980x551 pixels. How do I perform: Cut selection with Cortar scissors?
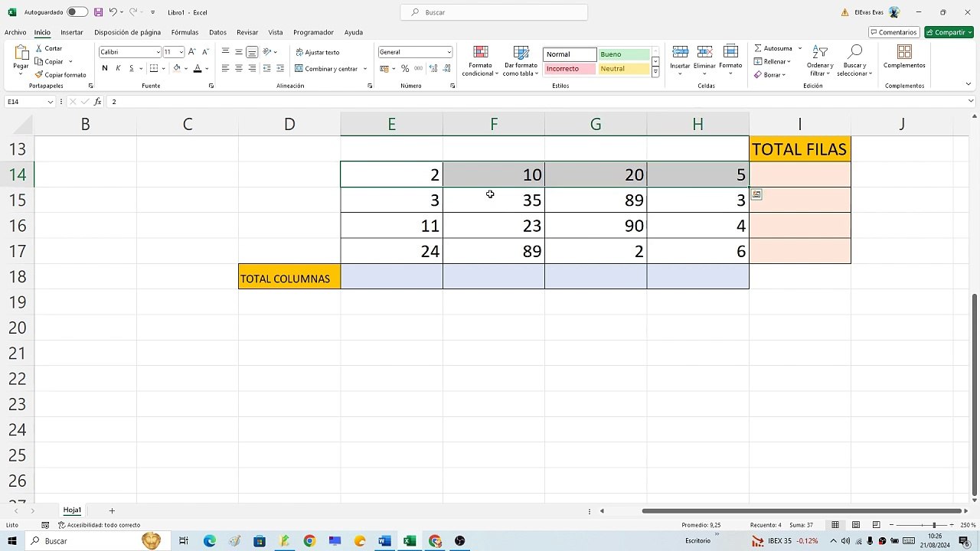(48, 48)
